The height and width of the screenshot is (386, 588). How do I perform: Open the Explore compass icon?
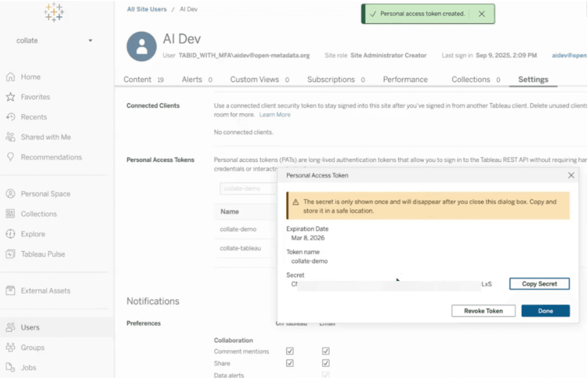click(10, 234)
